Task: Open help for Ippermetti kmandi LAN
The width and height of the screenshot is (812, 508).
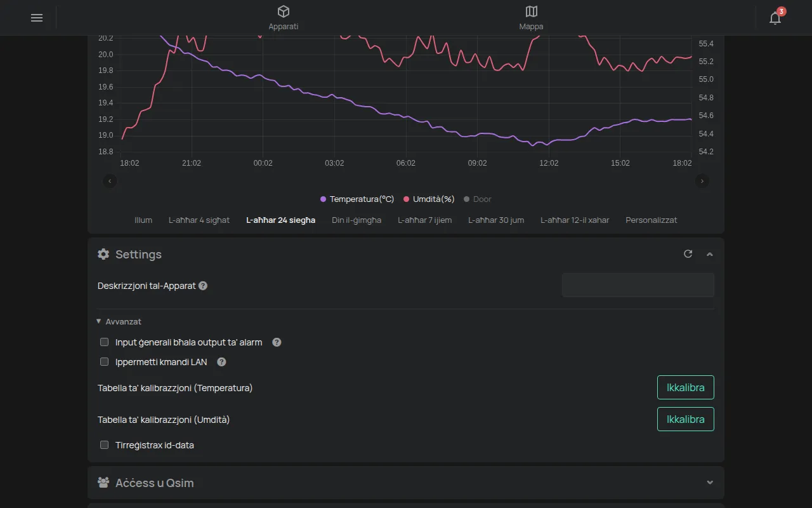Action: coord(221,362)
